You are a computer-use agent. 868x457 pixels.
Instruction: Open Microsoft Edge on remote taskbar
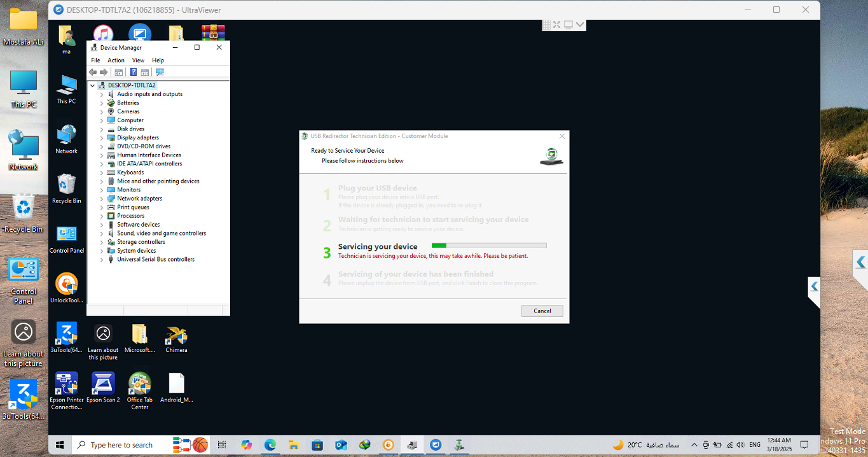click(270, 445)
